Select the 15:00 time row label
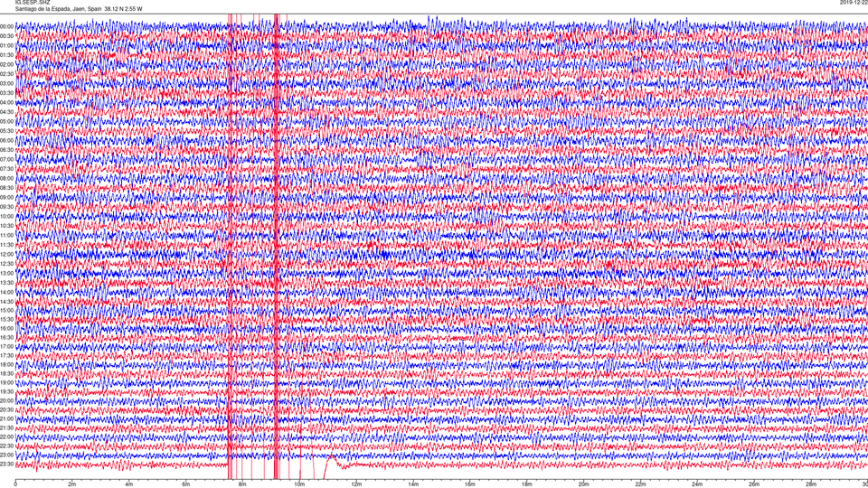This screenshot has height=488, width=868. [x=7, y=310]
